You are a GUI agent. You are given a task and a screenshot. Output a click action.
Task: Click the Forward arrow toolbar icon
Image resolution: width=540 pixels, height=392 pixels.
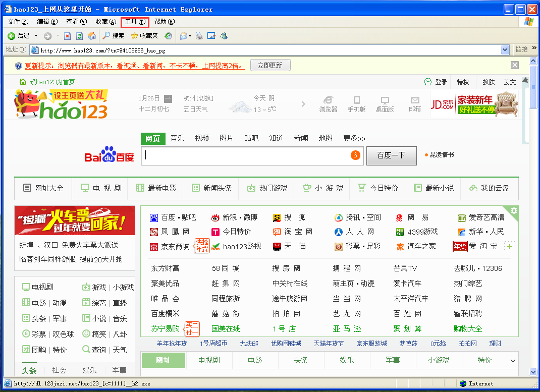click(48, 36)
